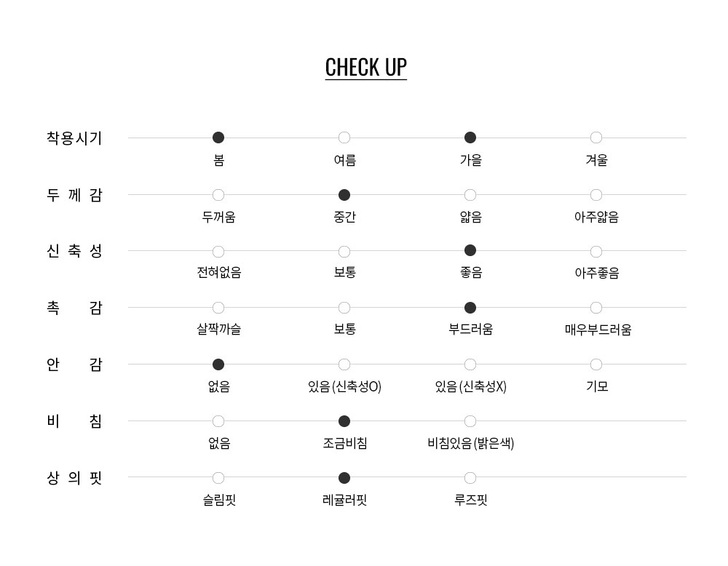Screen dimensions: 728x566
Task: Click the 가을 (autumn) season dot
Action: coord(470,137)
